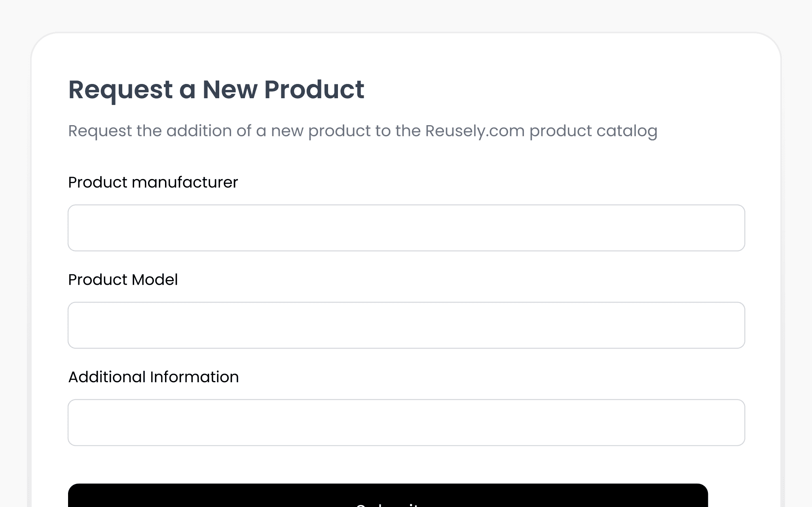812x507 pixels.
Task: Click into the Product Model text box
Action: coord(406,325)
